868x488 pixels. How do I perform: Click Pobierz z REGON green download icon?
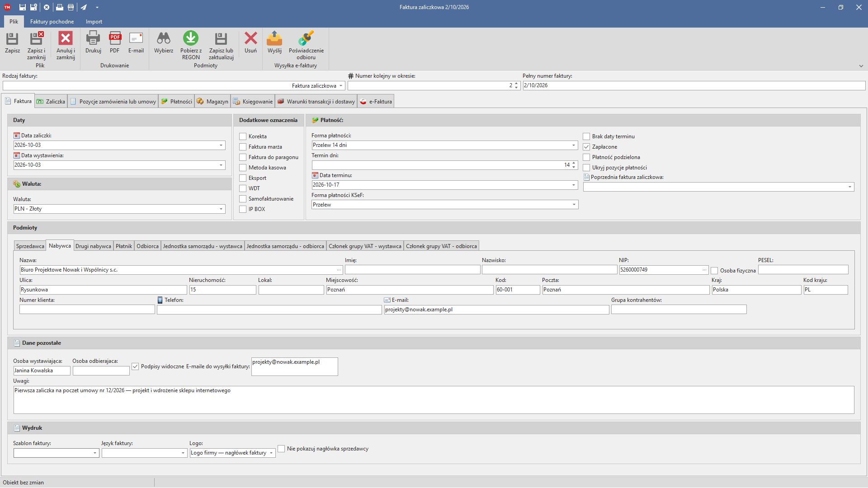click(191, 39)
